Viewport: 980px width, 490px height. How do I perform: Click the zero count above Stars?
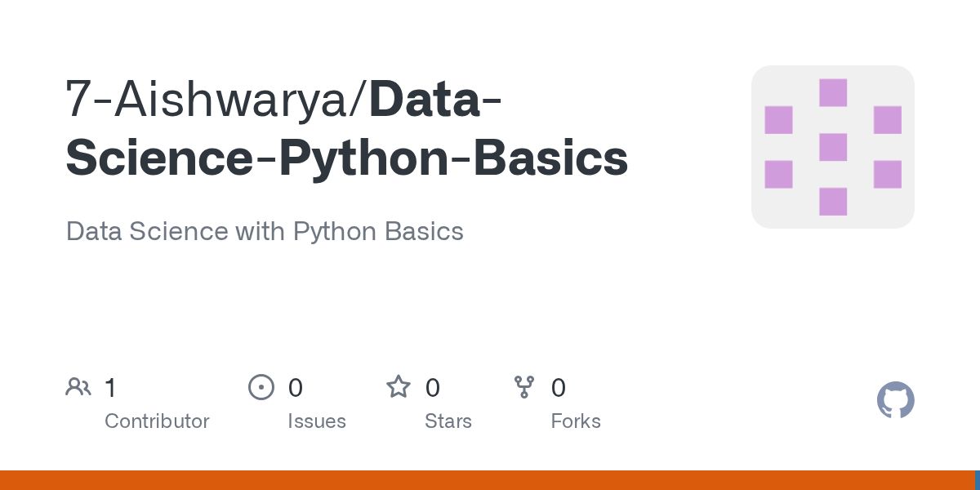coord(432,387)
